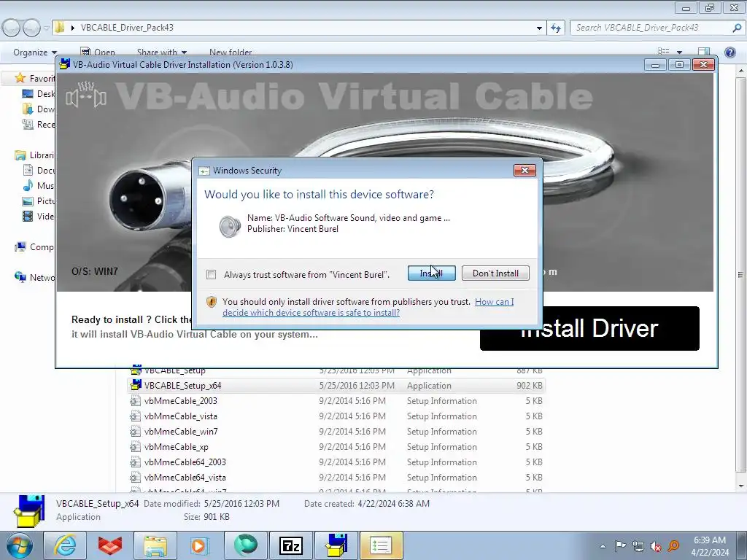Viewport: 747px width, 560px height.
Task: Click the VB-Audio speaker logo
Action: coord(86,96)
